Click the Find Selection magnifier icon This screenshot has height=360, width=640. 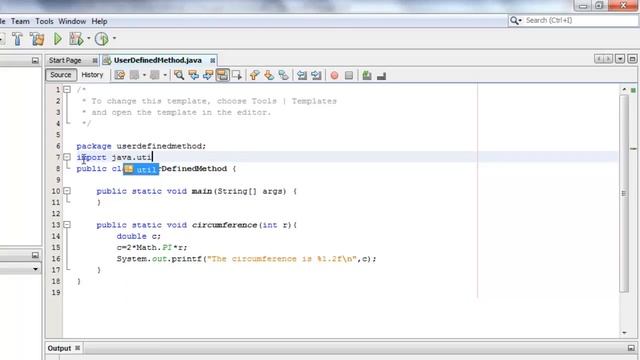tap(179, 75)
